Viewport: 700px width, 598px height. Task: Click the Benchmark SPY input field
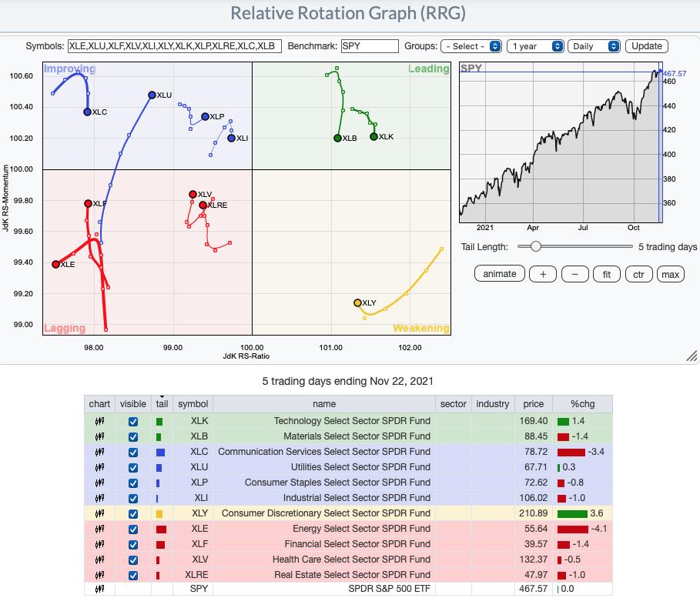point(370,46)
